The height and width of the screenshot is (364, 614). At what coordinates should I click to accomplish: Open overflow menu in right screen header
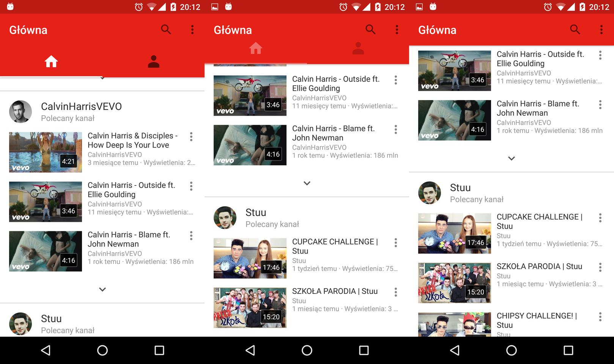coord(601,30)
